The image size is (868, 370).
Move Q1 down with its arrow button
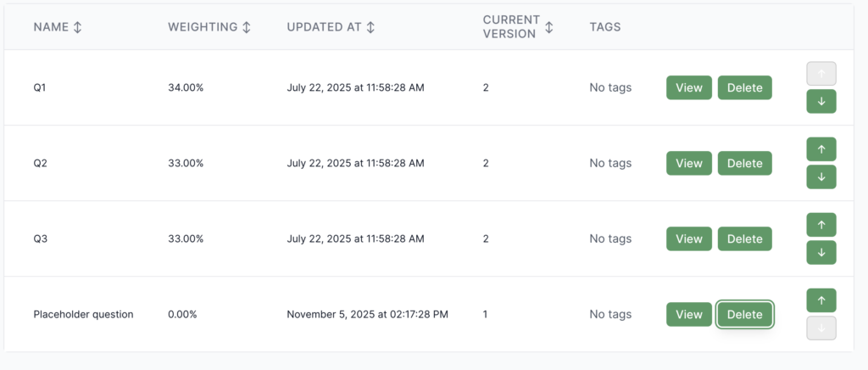tap(821, 102)
